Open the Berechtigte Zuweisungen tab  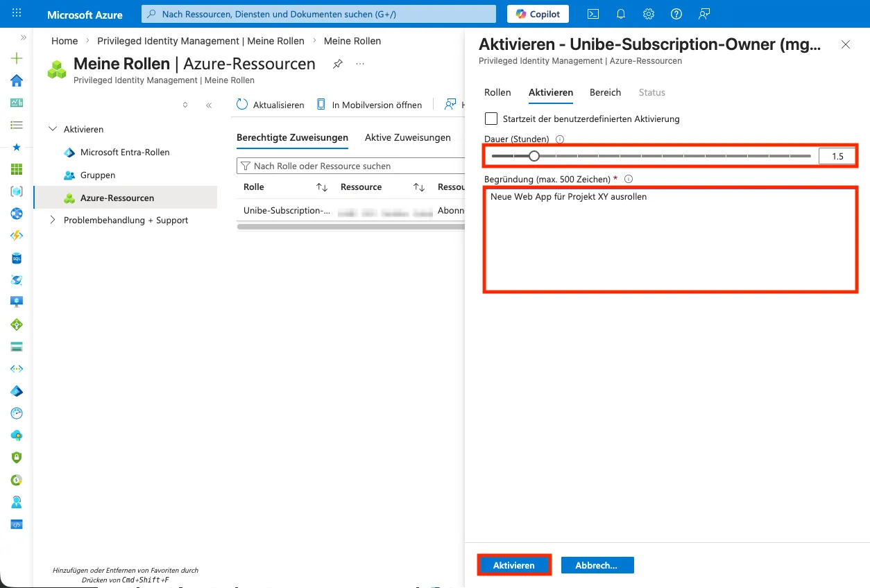coord(292,137)
